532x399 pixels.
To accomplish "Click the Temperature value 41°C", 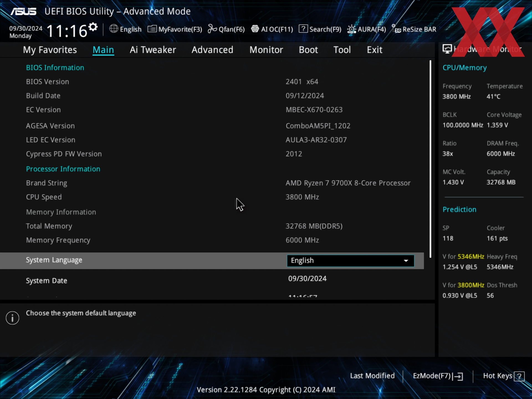I will (x=493, y=97).
